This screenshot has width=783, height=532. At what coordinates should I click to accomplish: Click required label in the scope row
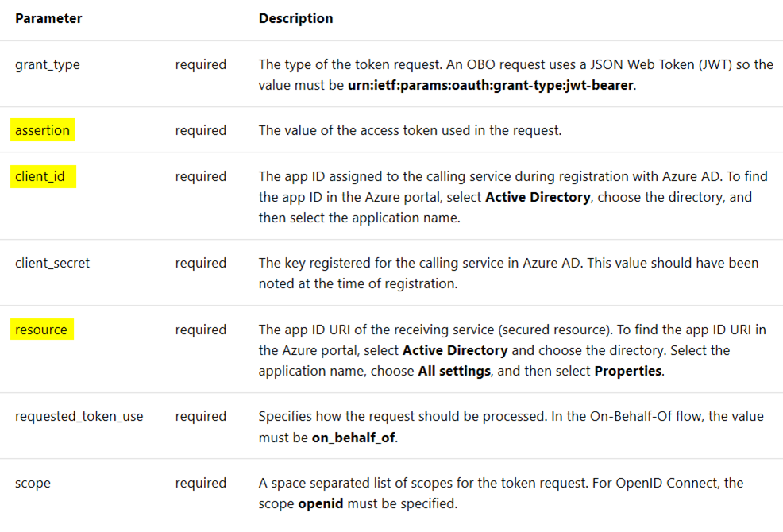[201, 483]
